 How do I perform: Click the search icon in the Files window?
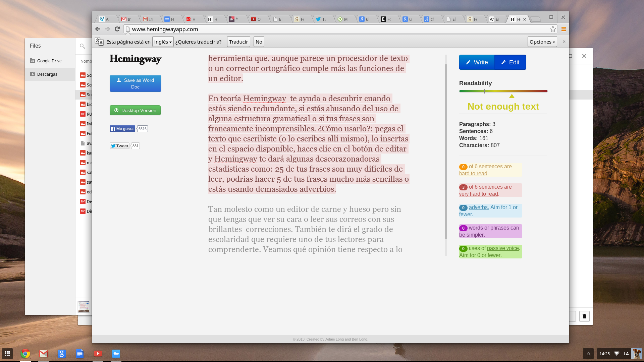[x=83, y=46]
